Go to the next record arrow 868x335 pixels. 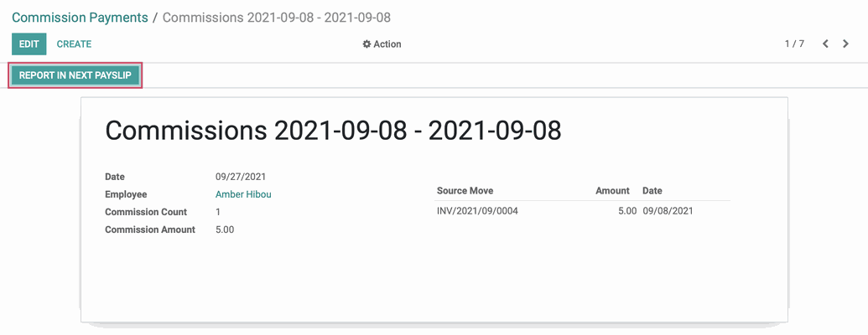point(845,44)
